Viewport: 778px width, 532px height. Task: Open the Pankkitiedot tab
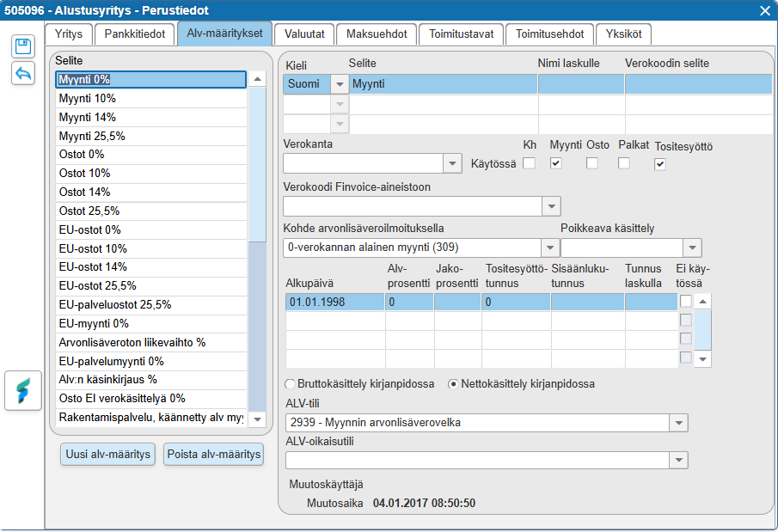135,34
